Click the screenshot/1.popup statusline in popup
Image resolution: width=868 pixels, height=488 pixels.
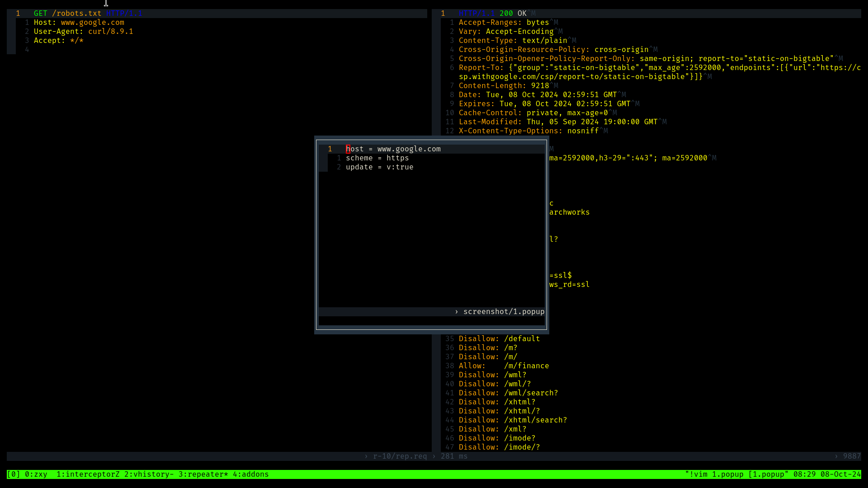503,311
